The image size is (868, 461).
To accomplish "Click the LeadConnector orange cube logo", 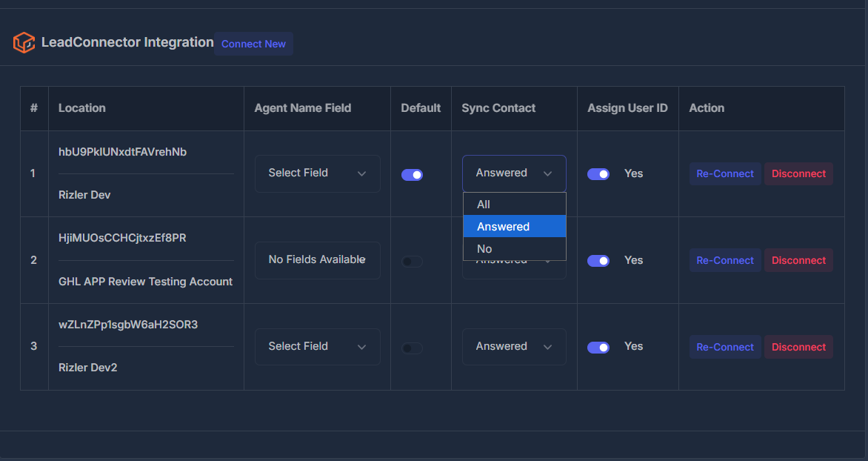I will [x=24, y=43].
